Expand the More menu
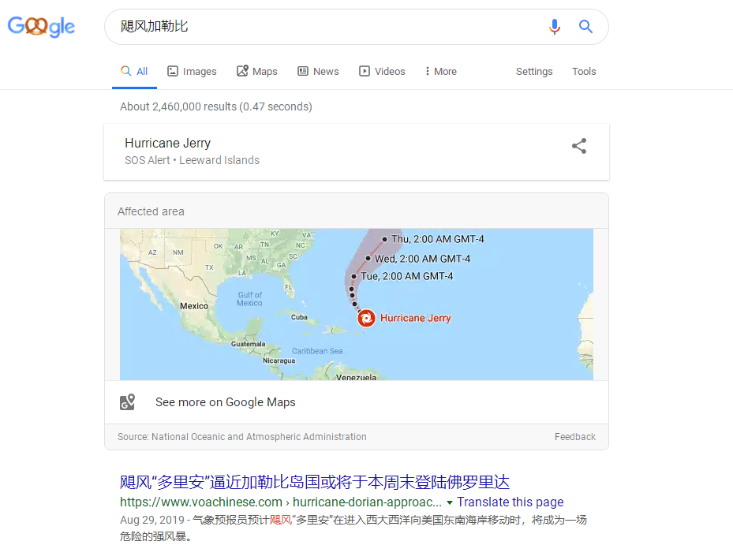 (441, 72)
